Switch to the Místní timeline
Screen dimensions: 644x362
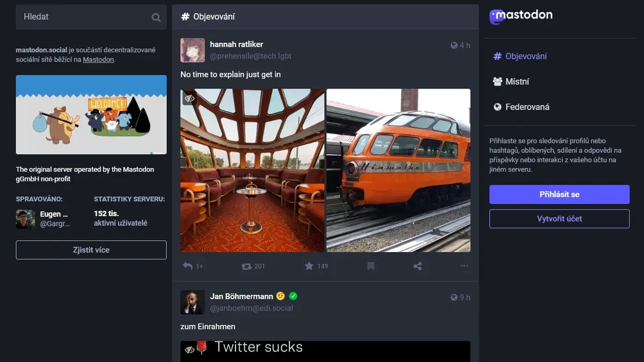click(511, 82)
